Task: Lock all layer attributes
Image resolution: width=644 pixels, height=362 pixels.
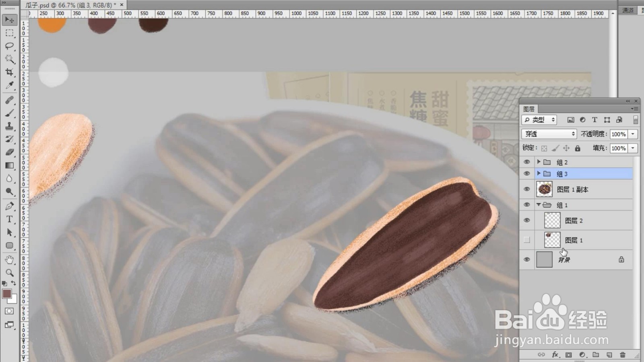Action: tap(578, 148)
